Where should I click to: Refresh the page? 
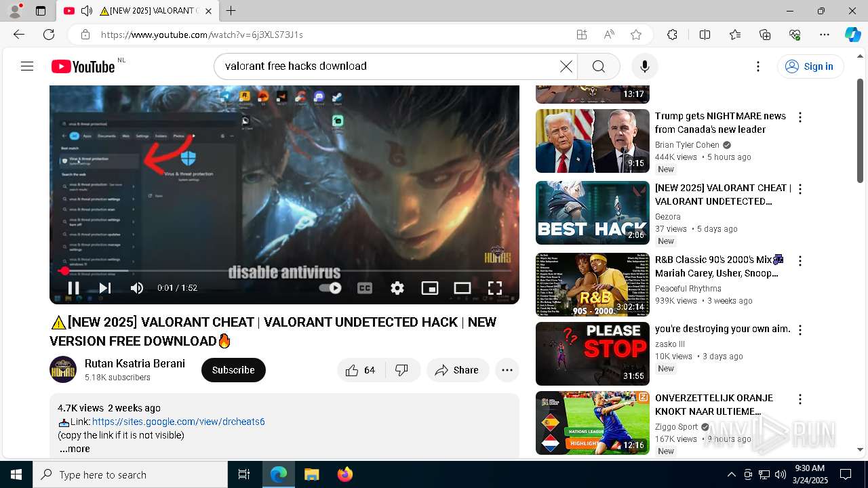tap(49, 35)
